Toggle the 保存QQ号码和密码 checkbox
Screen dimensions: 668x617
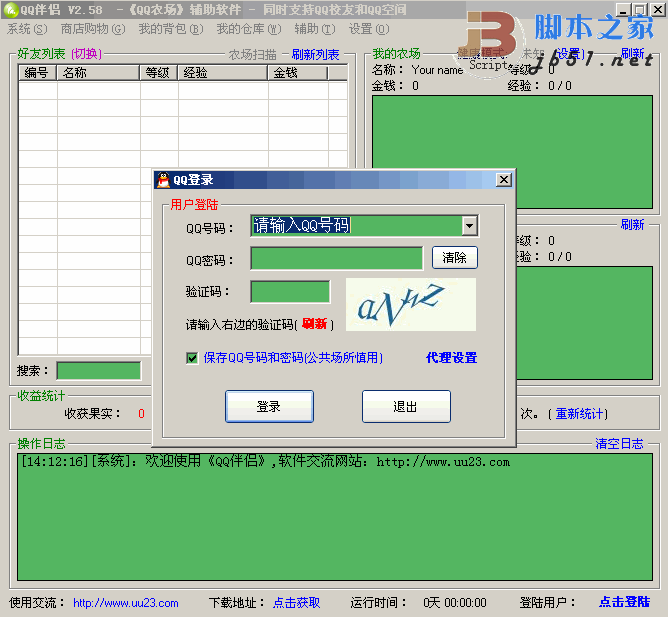192,358
